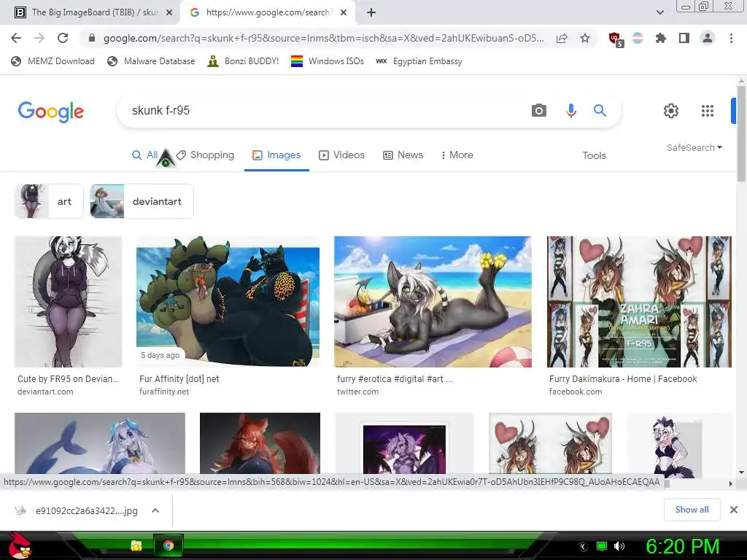Click the 6:20 PM clock
The width and height of the screenshot is (747, 560).
683,546
